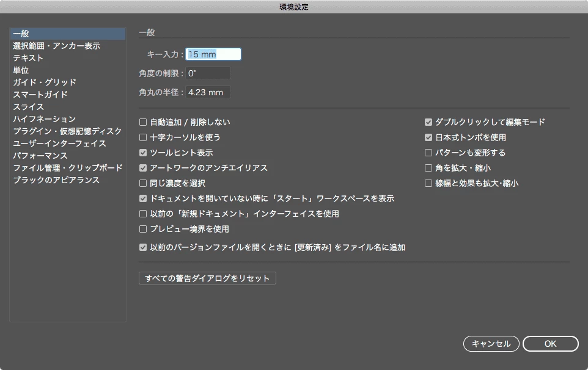The image size is (588, 370).
Task: Open 単位 preferences section
Action: [x=21, y=70]
